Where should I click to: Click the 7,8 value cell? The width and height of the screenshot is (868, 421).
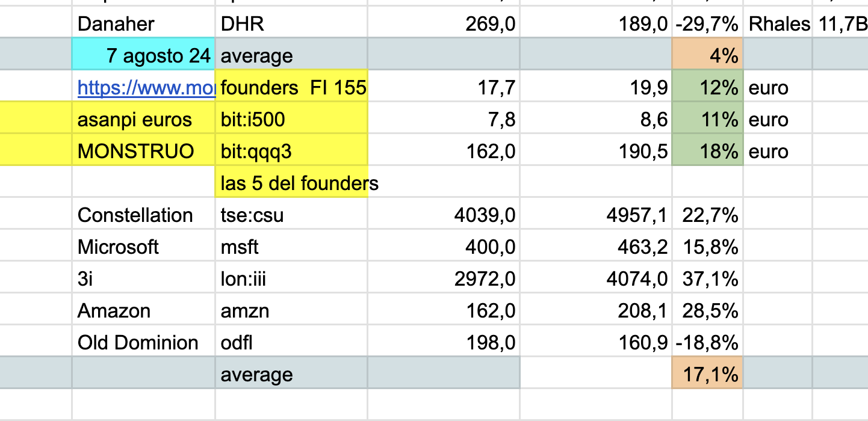click(444, 119)
